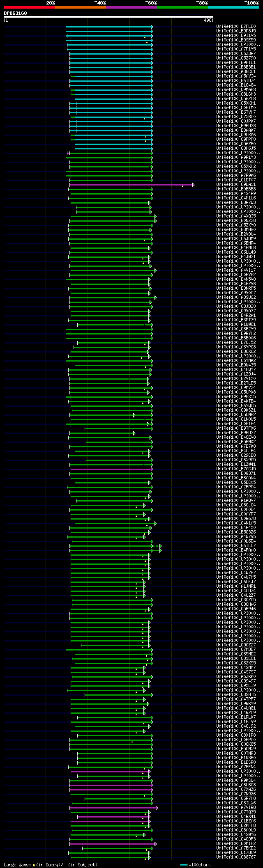
Task: Select hit label UniRef100_Q5CZZ7
Action: point(236,645)
